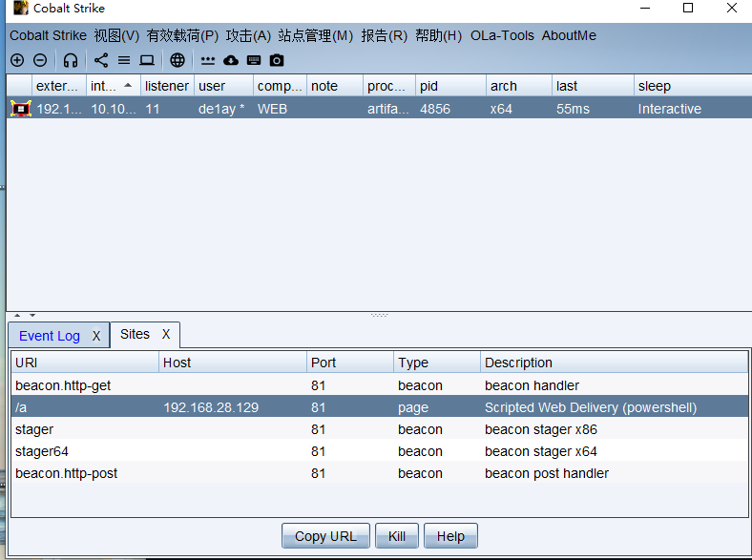
Task: Show targets view with the laptop icon
Action: click(147, 60)
